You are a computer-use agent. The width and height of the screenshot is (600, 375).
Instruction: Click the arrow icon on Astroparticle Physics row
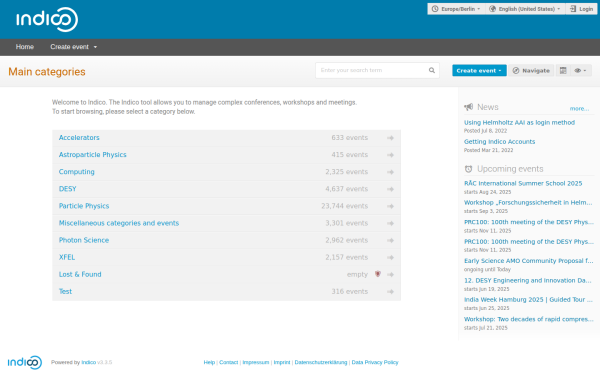point(390,155)
